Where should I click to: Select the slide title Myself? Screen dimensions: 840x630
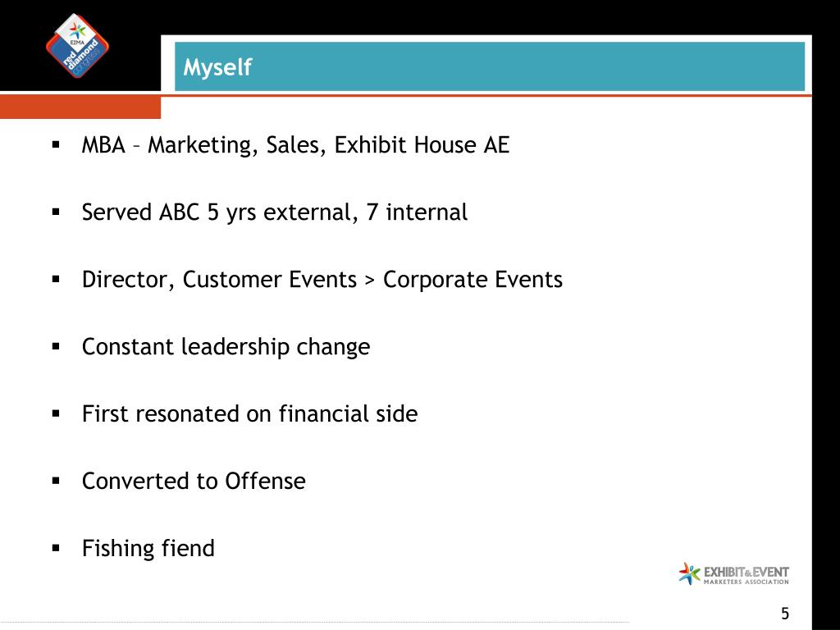point(217,67)
